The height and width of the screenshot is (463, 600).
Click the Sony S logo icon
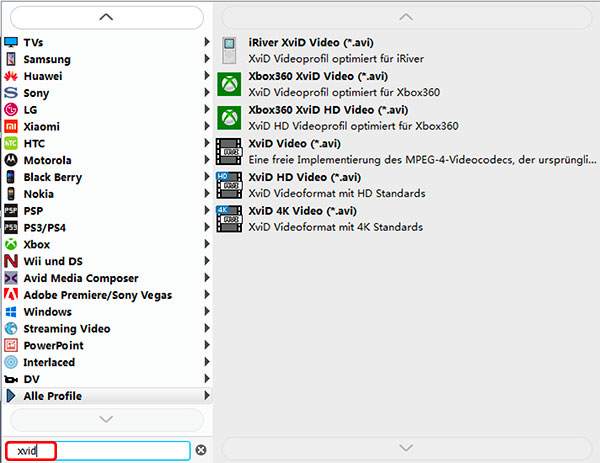pyautogui.click(x=11, y=93)
